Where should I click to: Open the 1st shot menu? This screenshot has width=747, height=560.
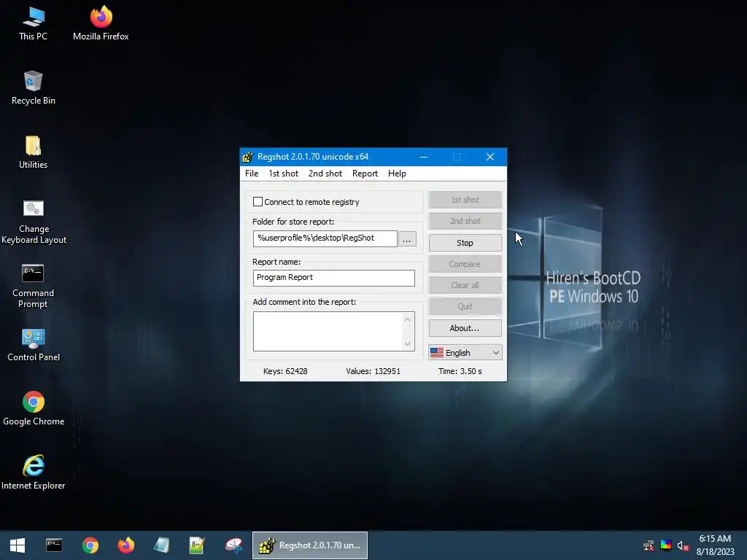point(284,174)
